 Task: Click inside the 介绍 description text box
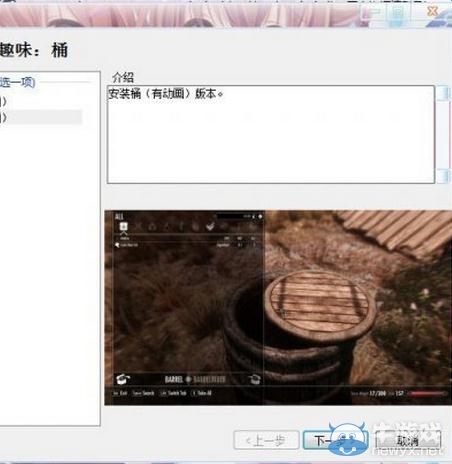271,134
